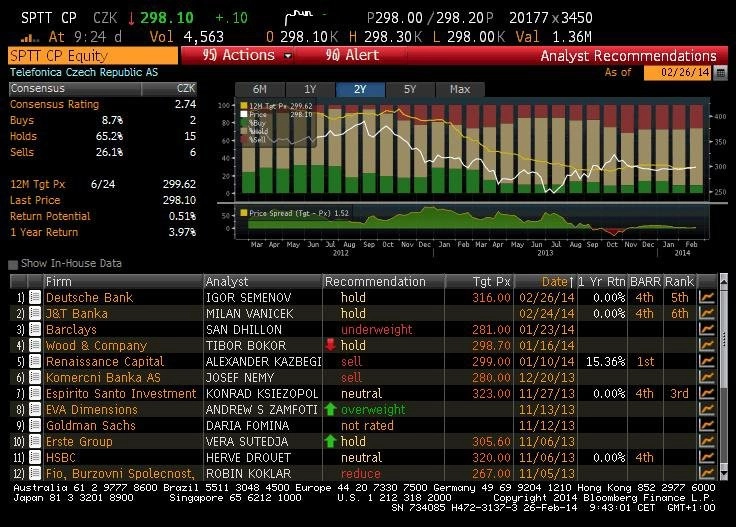Open Deutsche Bank row chart icon

(x=706, y=297)
